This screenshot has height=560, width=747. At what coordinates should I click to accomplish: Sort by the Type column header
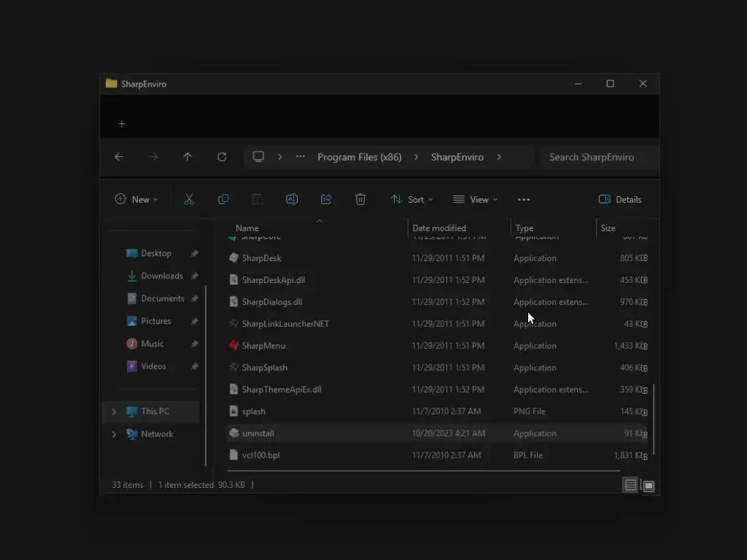(x=524, y=228)
